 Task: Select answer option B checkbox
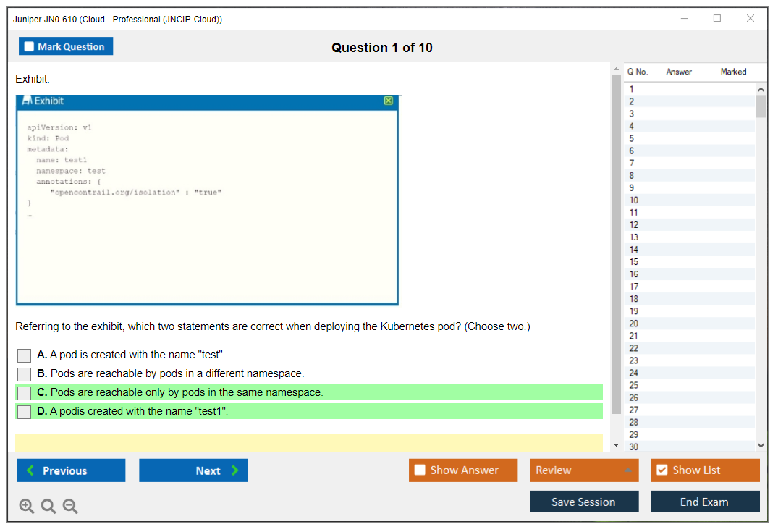point(24,374)
